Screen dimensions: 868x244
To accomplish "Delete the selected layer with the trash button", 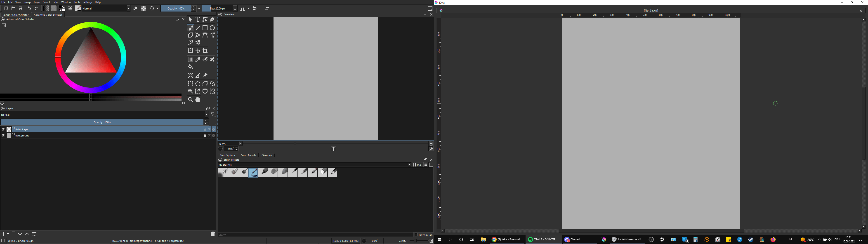I will 213,234.
